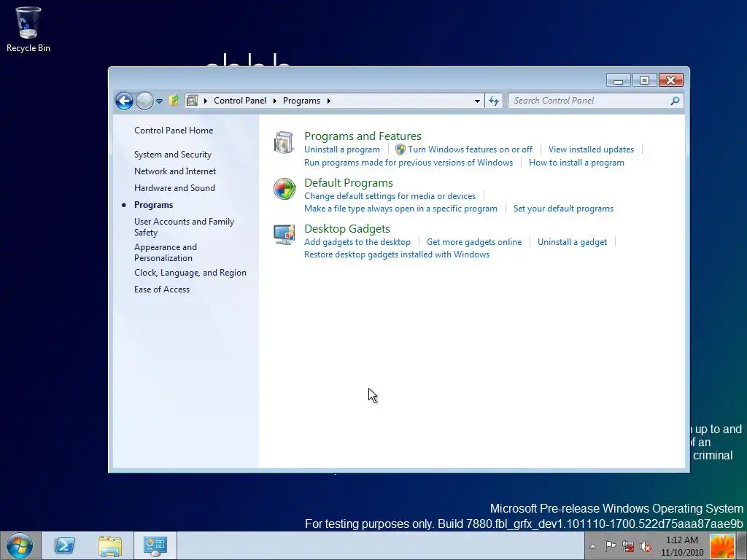Click the muted volume tray icon
This screenshot has height=560, width=747.
click(x=646, y=546)
